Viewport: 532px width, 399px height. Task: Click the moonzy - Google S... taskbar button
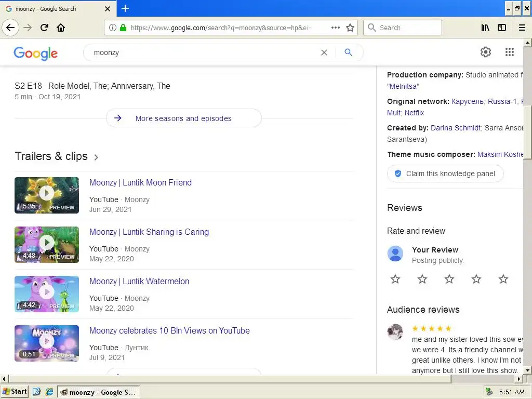(x=99, y=392)
